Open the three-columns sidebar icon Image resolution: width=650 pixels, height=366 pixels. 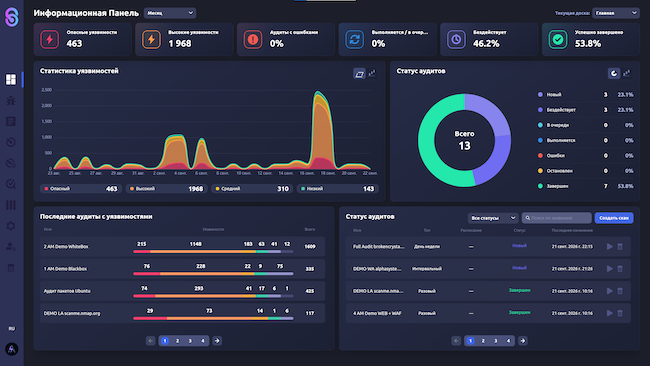11,205
